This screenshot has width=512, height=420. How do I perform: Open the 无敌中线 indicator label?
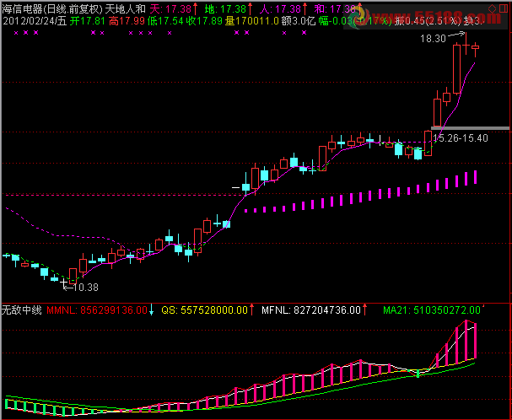22,310
